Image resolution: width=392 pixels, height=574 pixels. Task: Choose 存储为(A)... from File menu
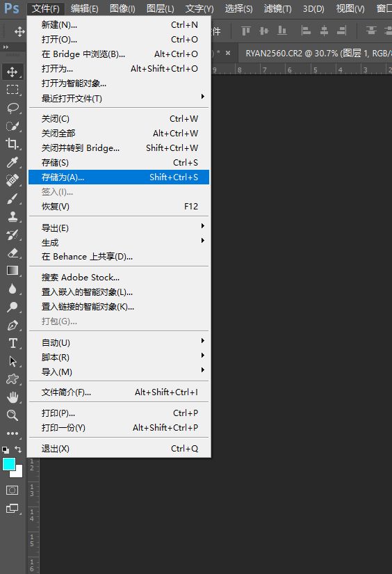pos(120,177)
